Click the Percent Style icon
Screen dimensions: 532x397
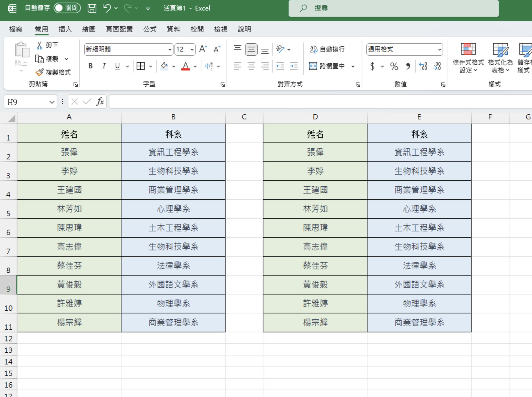point(394,66)
